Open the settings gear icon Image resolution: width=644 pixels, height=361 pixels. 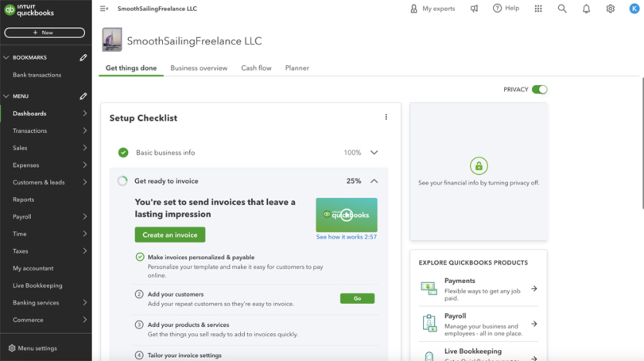(x=611, y=8)
